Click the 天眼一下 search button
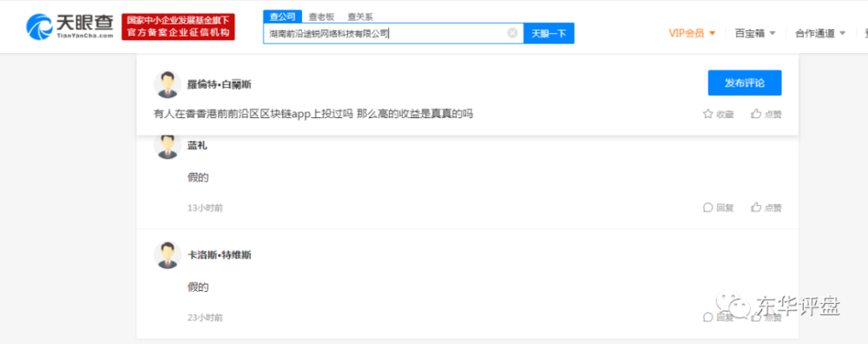Image resolution: width=868 pixels, height=344 pixels. point(549,33)
